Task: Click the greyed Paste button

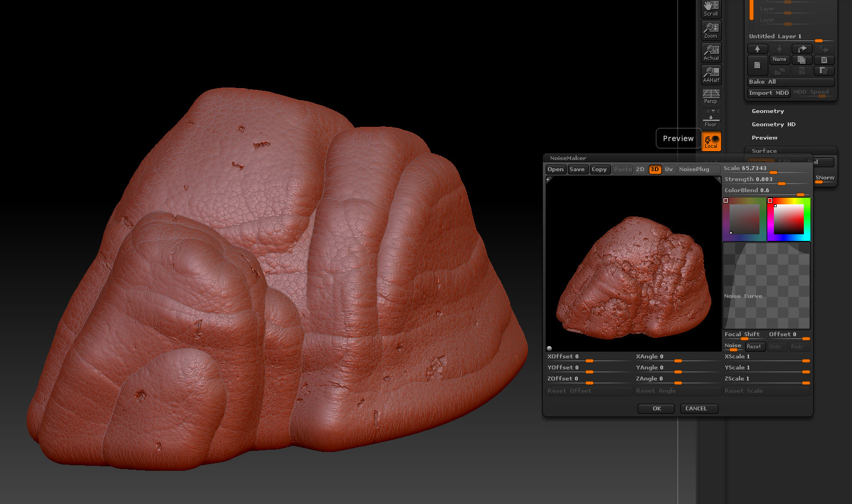Action: pos(623,169)
